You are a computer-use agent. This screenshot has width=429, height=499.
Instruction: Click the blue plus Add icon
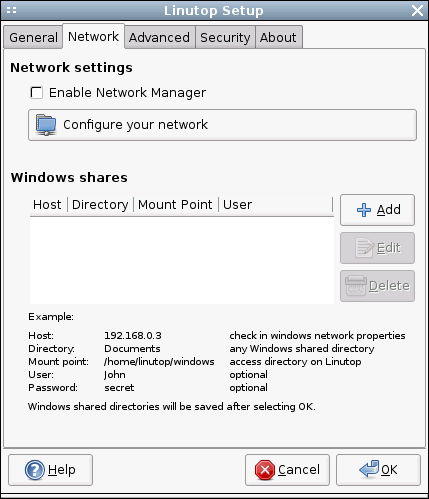(364, 210)
